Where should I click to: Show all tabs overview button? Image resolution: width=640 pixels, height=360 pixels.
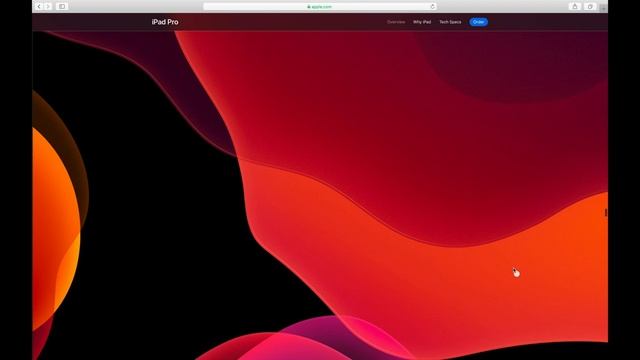590,7
